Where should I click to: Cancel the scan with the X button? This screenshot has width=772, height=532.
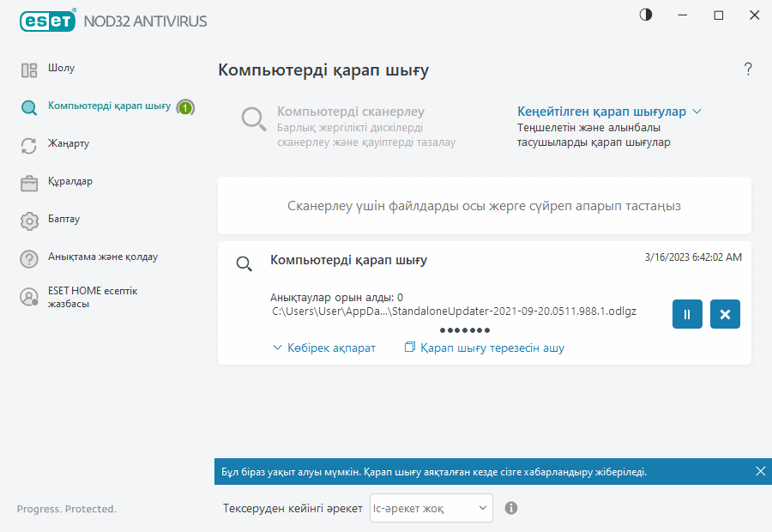coord(725,314)
